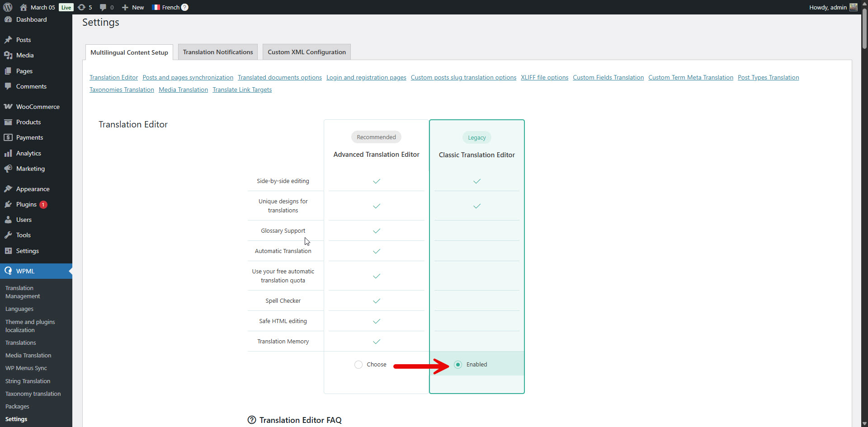
Task: Click the Pages icon in sidebar
Action: [8, 71]
